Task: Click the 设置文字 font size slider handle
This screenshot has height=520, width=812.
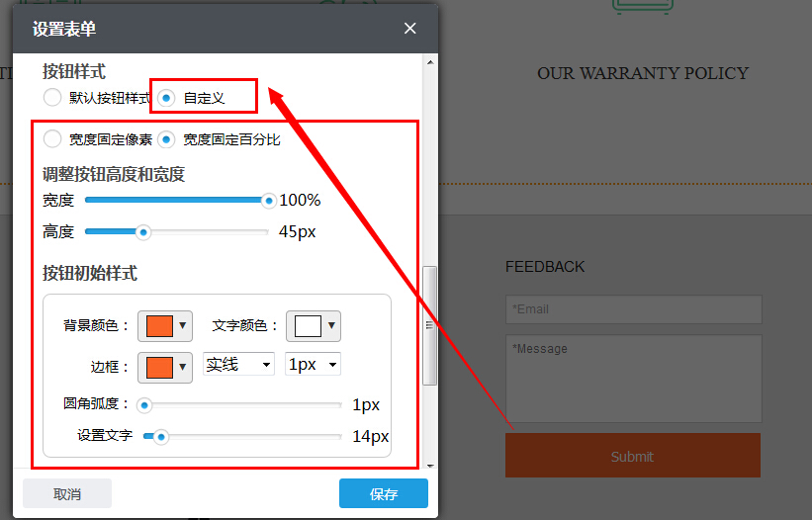Action: coord(160,436)
